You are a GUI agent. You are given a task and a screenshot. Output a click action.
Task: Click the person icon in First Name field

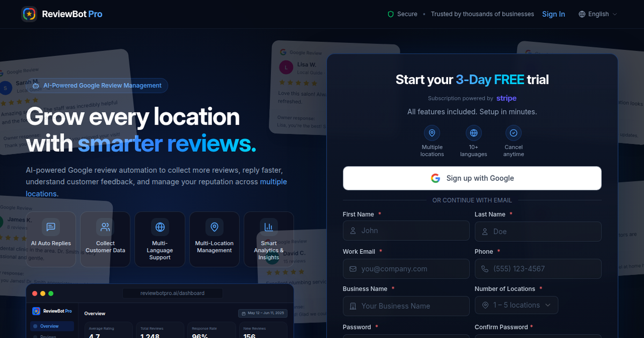[x=353, y=231]
